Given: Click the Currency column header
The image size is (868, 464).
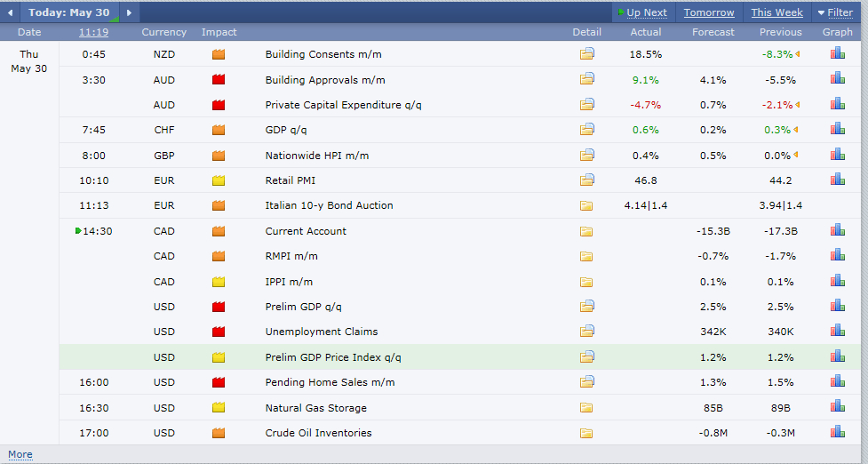Looking at the screenshot, I should click(x=163, y=32).
